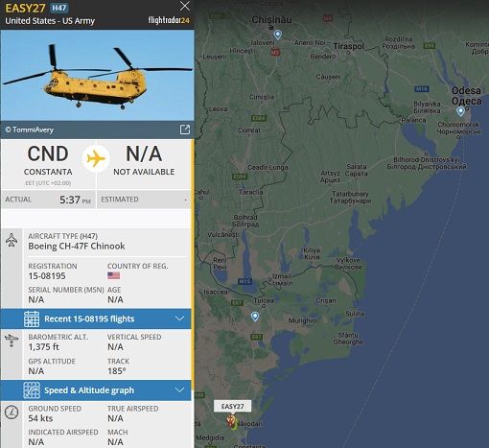Expand the Speed & Altitude graph chevron

[x=180, y=389]
